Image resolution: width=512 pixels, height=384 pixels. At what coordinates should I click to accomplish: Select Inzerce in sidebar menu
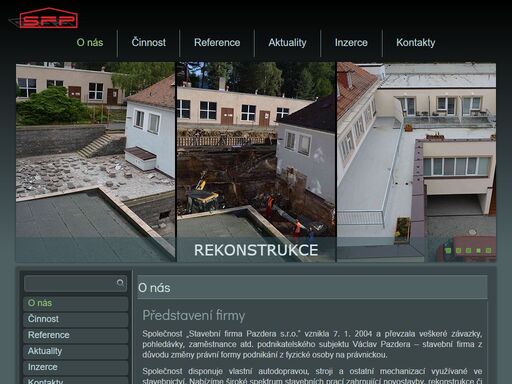76,367
